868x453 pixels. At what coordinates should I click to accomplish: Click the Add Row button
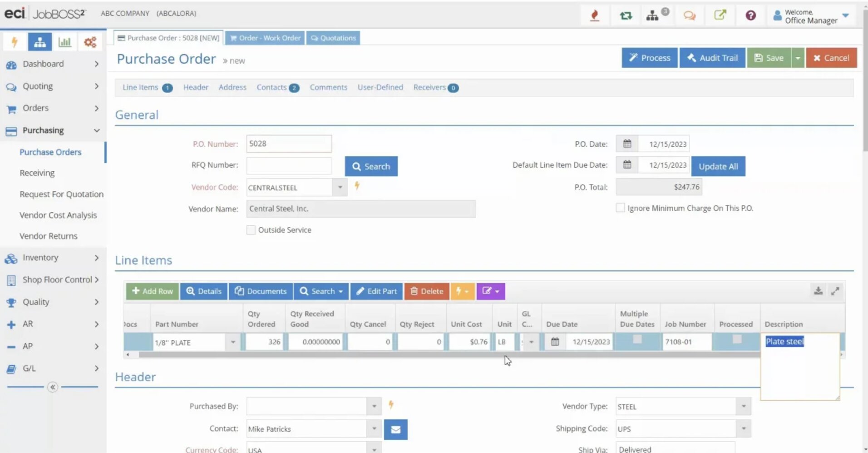152,291
